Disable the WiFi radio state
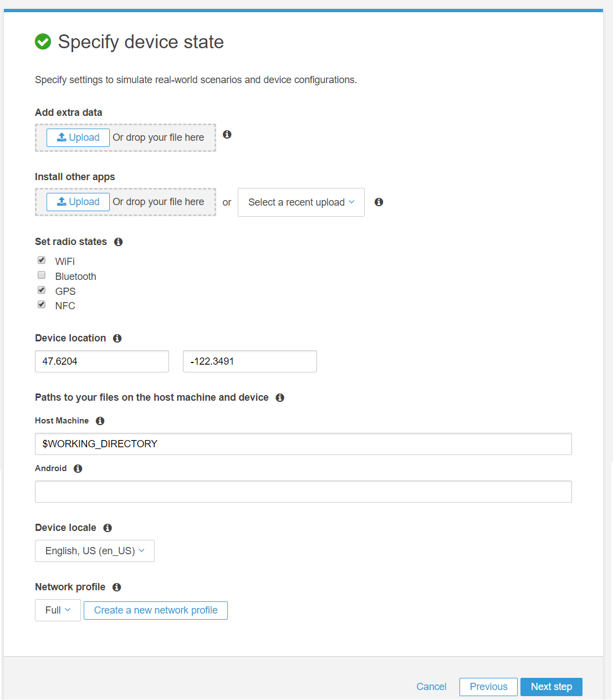The width and height of the screenshot is (613, 700). [x=41, y=260]
